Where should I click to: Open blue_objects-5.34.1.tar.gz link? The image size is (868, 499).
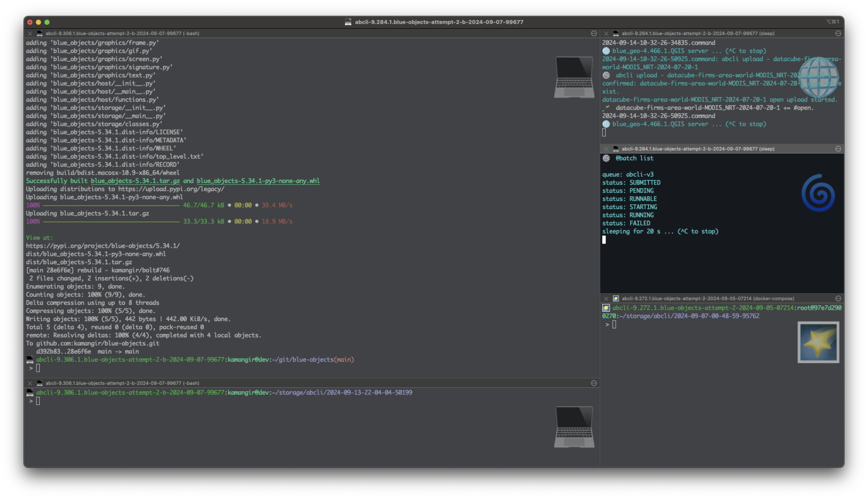[x=135, y=181]
